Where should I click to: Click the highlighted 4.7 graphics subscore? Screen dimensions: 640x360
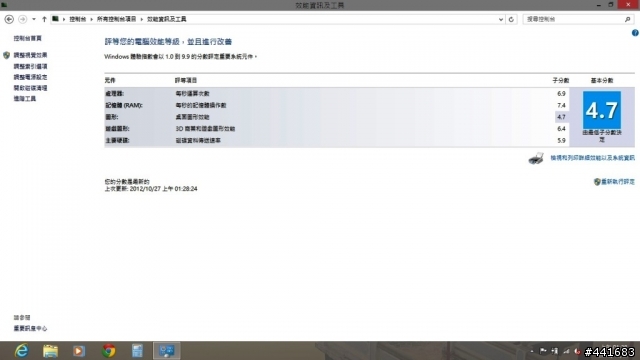tap(561, 117)
